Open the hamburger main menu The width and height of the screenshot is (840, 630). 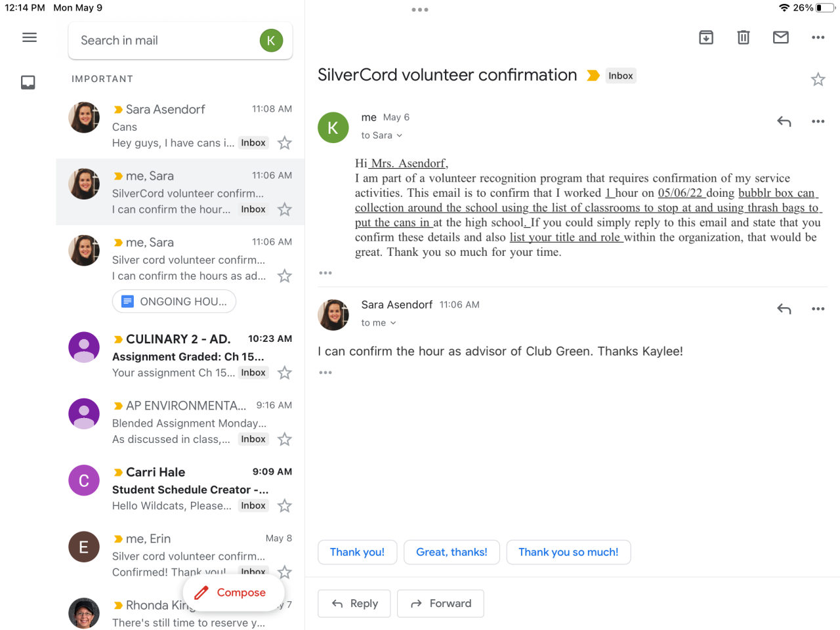(30, 37)
